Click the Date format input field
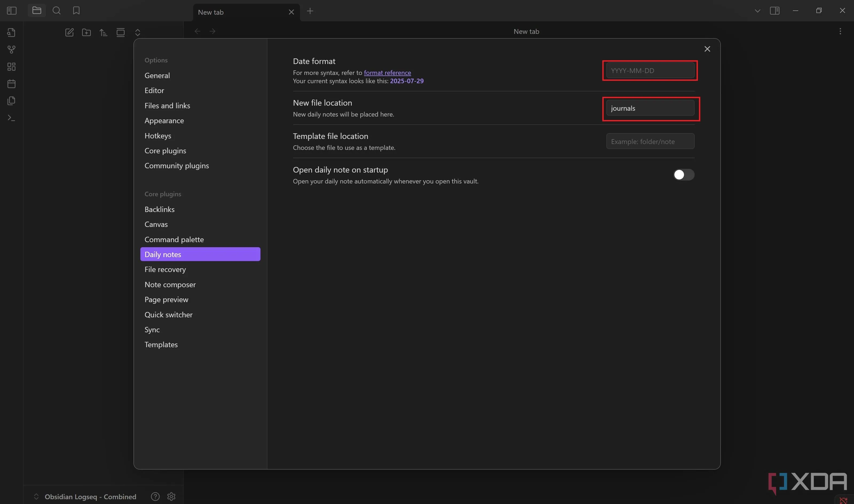The image size is (854, 504). coord(650,70)
